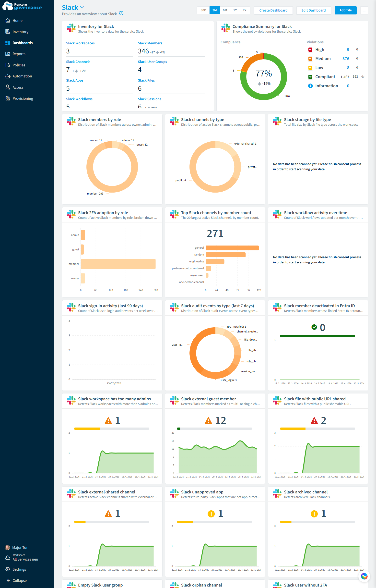Click the All Services neu workspace name
376x588 pixels.
pyautogui.click(x=25, y=559)
